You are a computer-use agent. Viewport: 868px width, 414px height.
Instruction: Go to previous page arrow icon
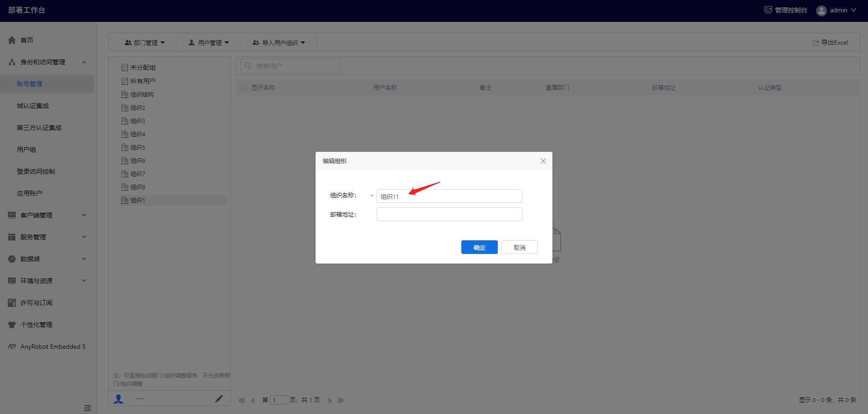[x=253, y=400]
